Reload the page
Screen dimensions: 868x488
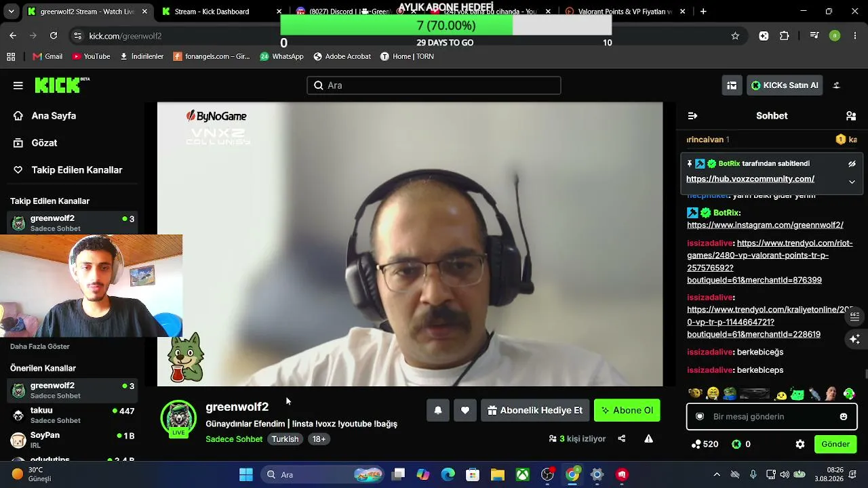(x=54, y=36)
